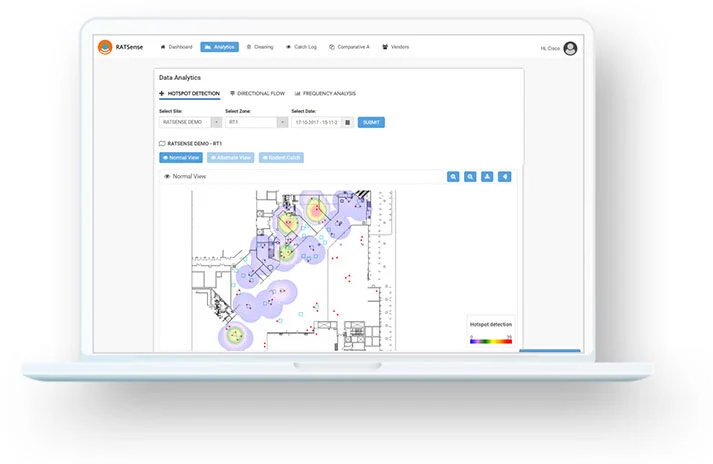Click the zoom out map icon
The image size is (713, 464).
(x=470, y=176)
